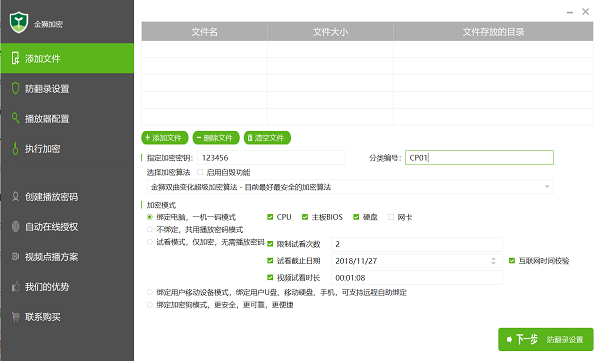600x361 pixels.
Task: Click the 删除文件 button
Action: 216,138
